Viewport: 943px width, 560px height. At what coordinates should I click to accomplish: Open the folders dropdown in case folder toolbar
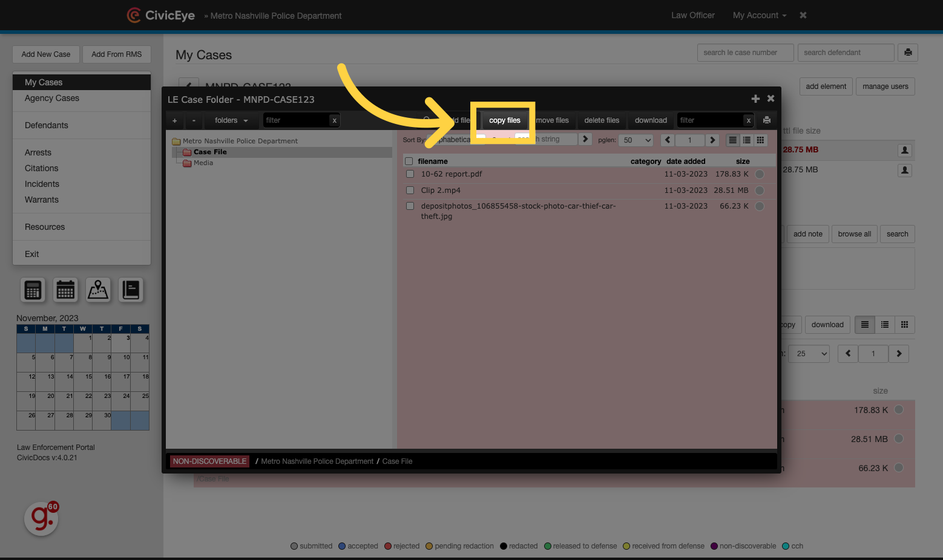pyautogui.click(x=231, y=120)
